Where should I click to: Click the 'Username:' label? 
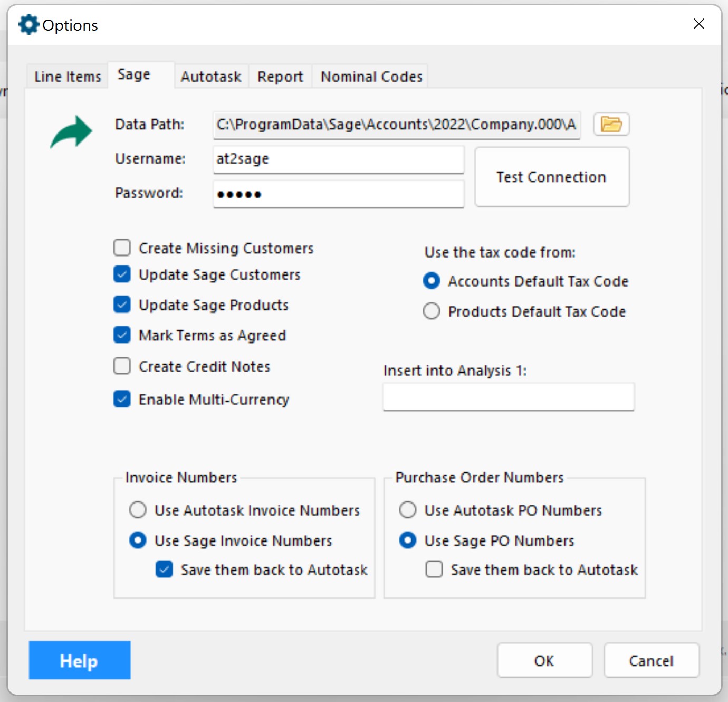(x=150, y=158)
